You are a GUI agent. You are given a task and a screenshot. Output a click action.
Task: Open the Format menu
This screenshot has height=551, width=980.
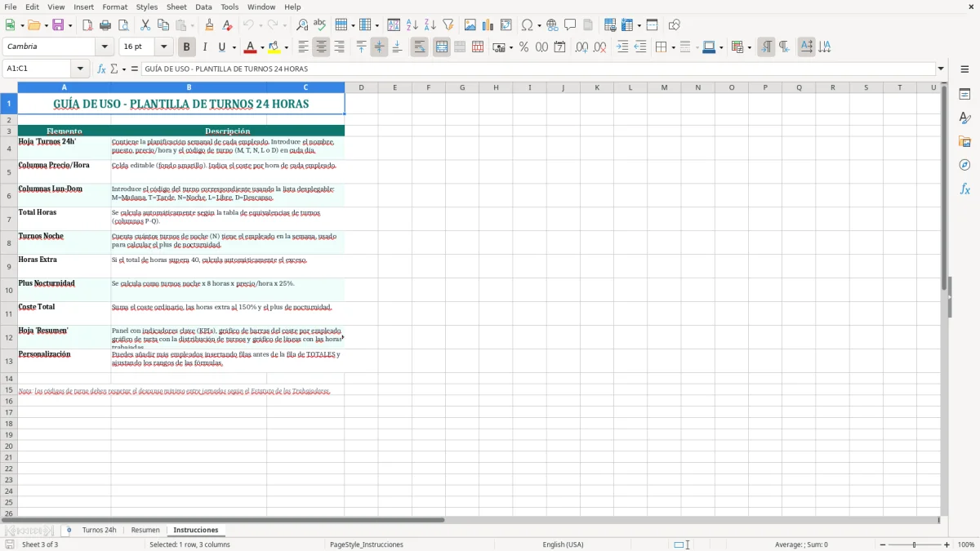pos(114,7)
